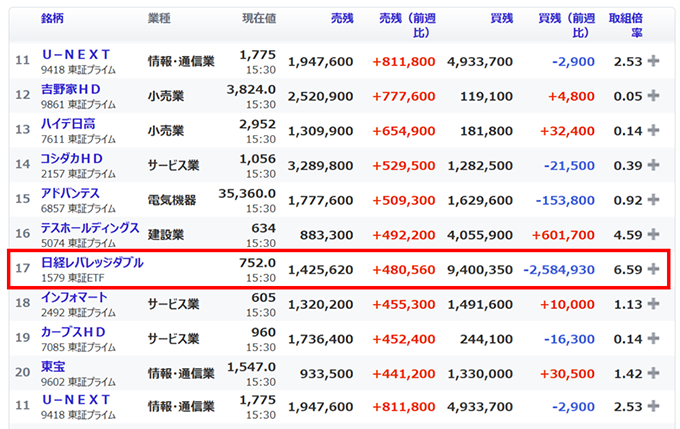Open the アドバンテス stock page
This screenshot has width=680, height=429.
(x=70, y=193)
